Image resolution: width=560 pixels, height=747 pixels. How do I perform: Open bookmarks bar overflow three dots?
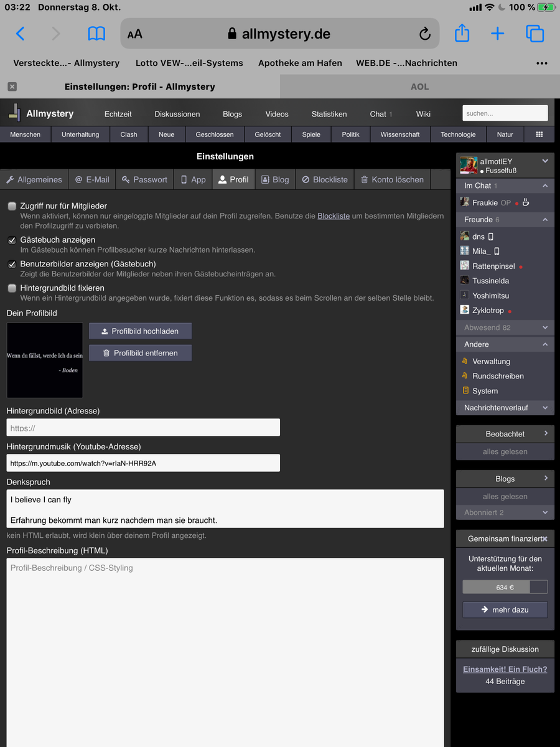pyautogui.click(x=542, y=63)
